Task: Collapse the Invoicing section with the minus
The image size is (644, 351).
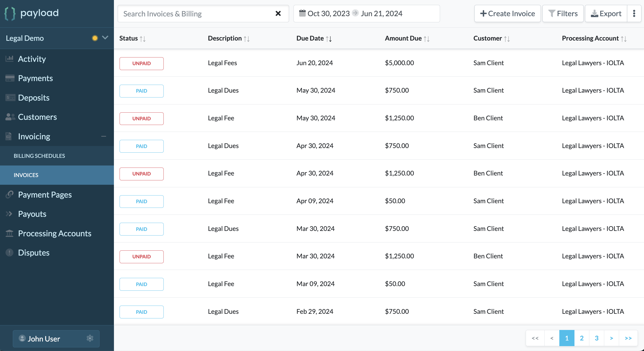Action: (x=104, y=136)
